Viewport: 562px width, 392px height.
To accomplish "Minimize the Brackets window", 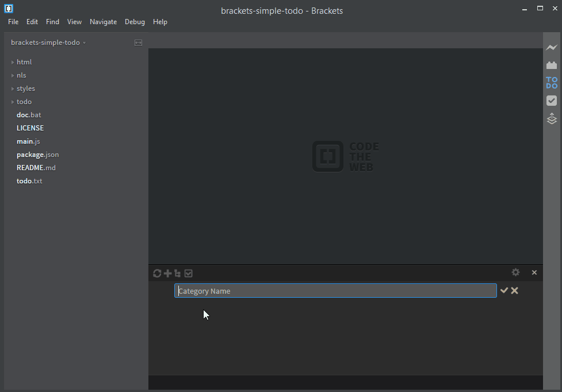I will pos(525,9).
